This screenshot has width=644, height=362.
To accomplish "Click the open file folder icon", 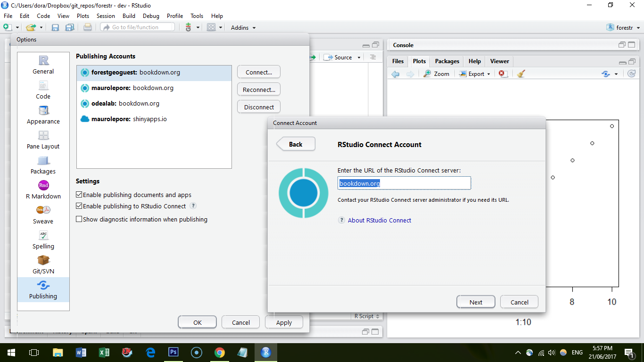I will 31,27.
